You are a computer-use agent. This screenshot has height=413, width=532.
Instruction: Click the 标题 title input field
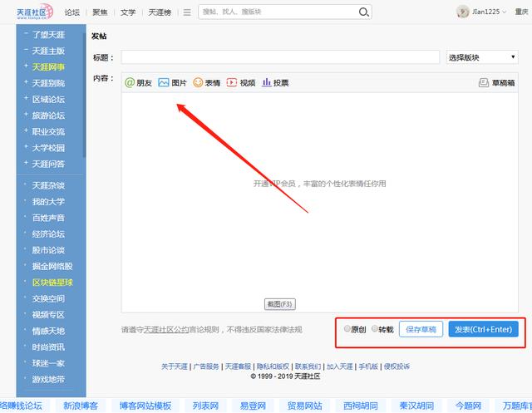coord(279,57)
